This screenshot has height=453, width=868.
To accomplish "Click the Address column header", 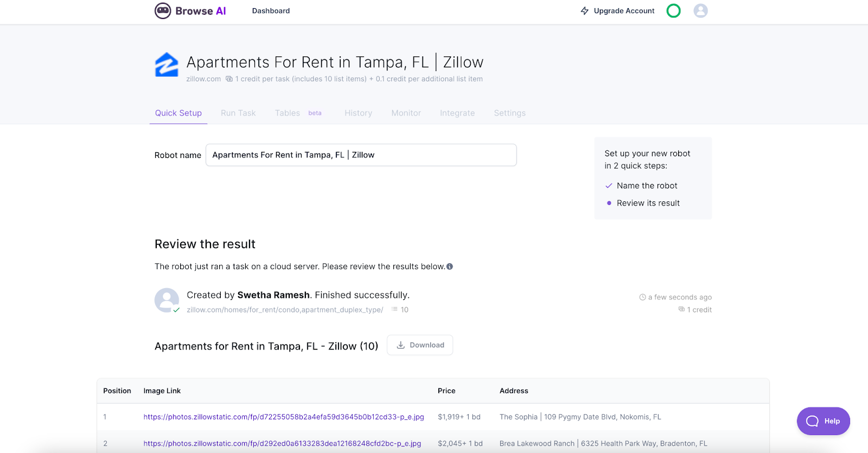I will point(514,391).
